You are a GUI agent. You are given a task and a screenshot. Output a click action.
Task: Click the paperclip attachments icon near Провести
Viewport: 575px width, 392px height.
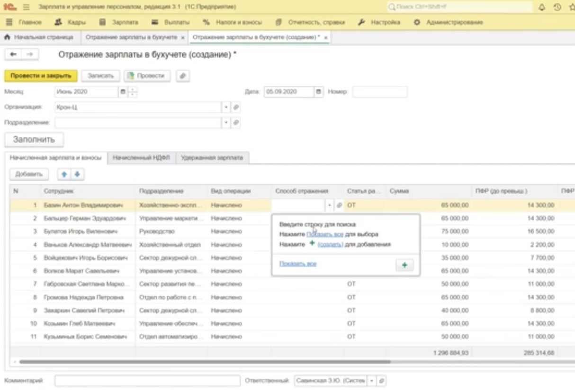[182, 76]
